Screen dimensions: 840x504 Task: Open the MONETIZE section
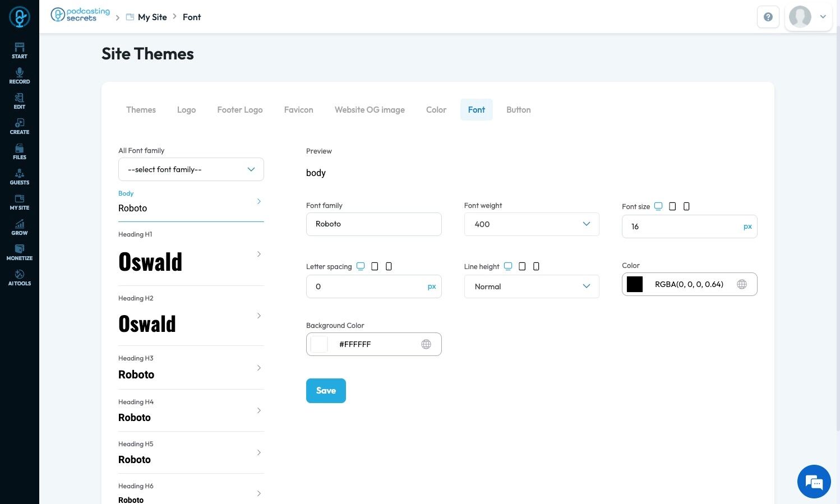(20, 252)
